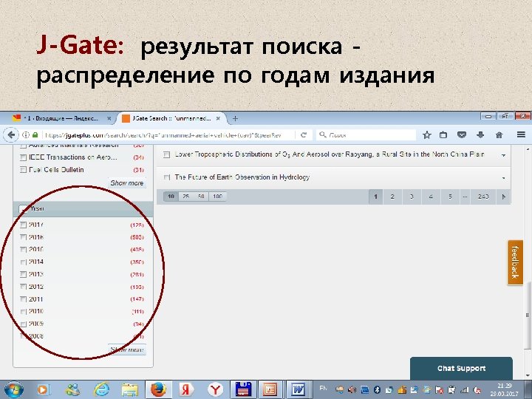Collapse the Year filter section header
The image size is (532, 399).
(83, 209)
